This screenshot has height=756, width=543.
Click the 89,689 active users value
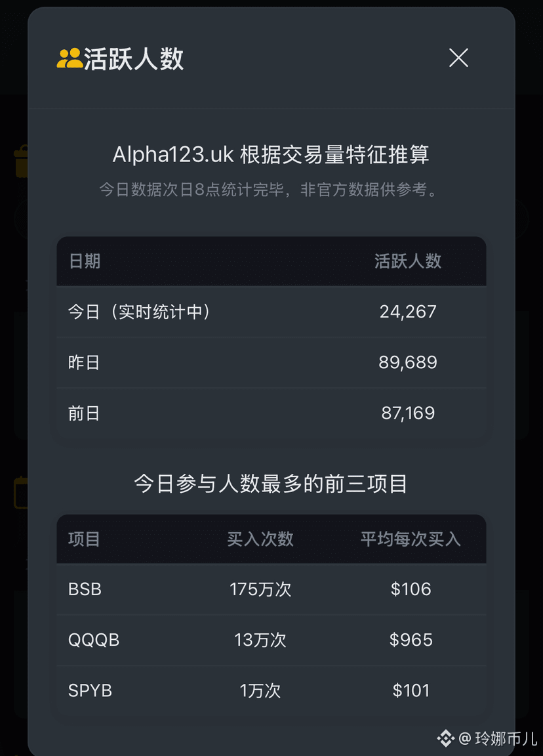(408, 362)
